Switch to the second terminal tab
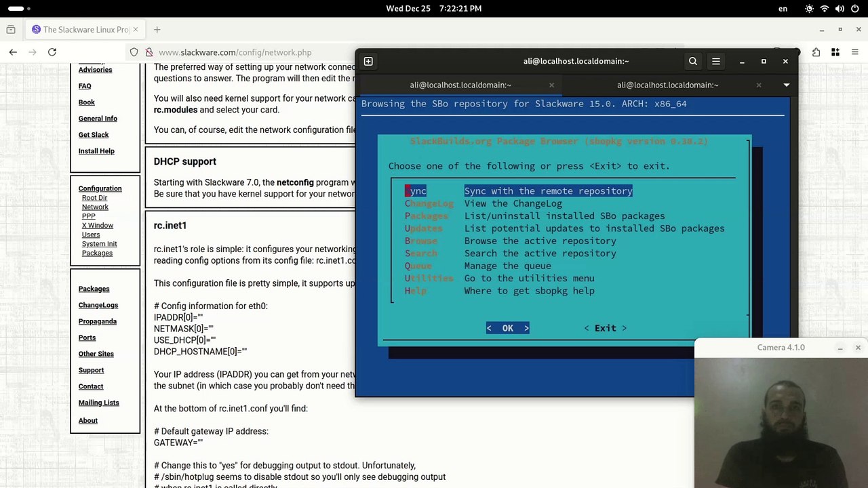The height and width of the screenshot is (488, 868). pyautogui.click(x=668, y=85)
